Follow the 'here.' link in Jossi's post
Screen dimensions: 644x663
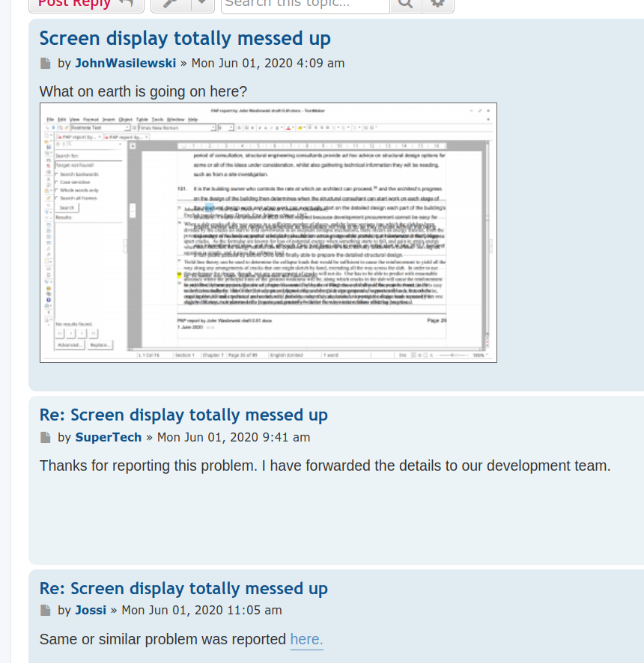[x=306, y=640]
